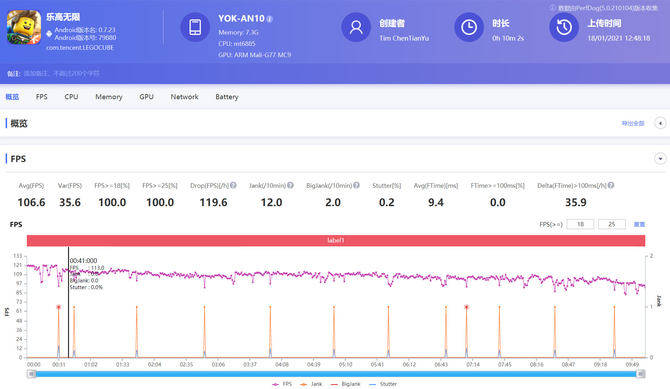The width and height of the screenshot is (670, 389).
Task: Toggle the Jank legend series
Action: click(x=311, y=384)
